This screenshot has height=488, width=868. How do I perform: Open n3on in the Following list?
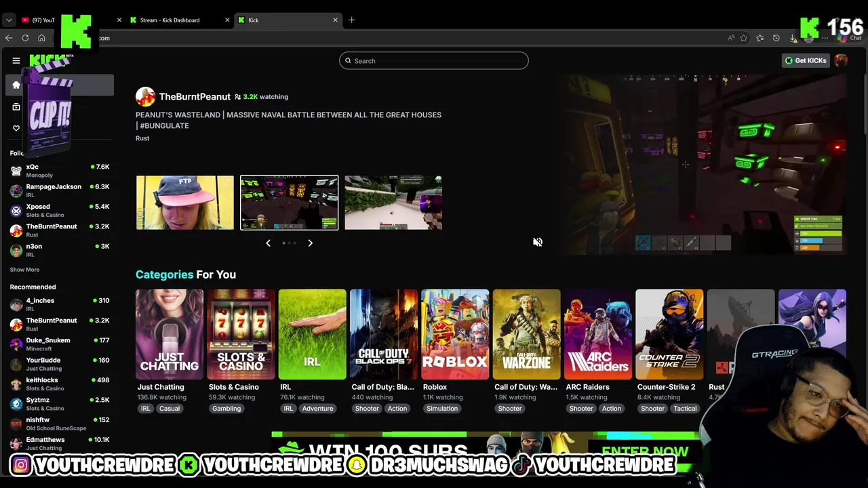(60, 250)
